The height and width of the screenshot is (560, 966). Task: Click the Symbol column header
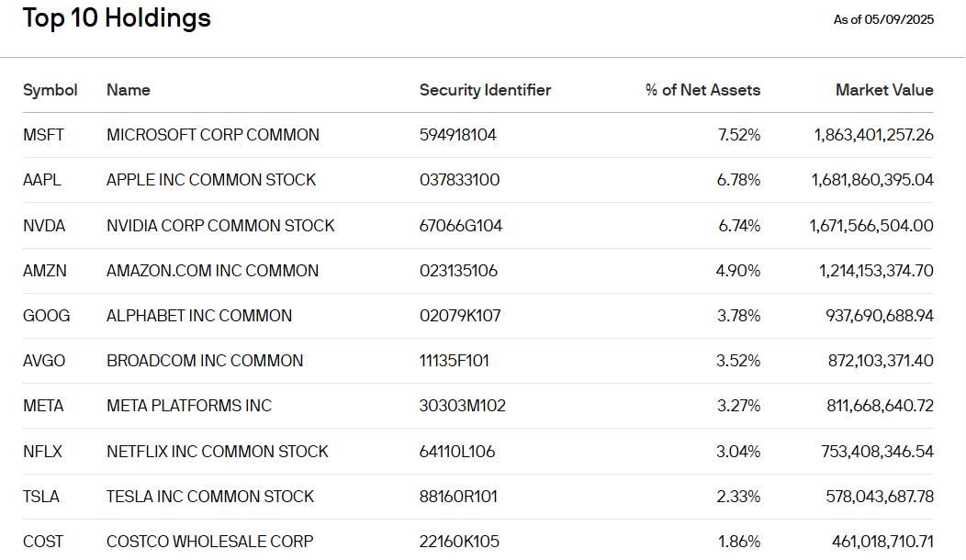click(x=51, y=90)
